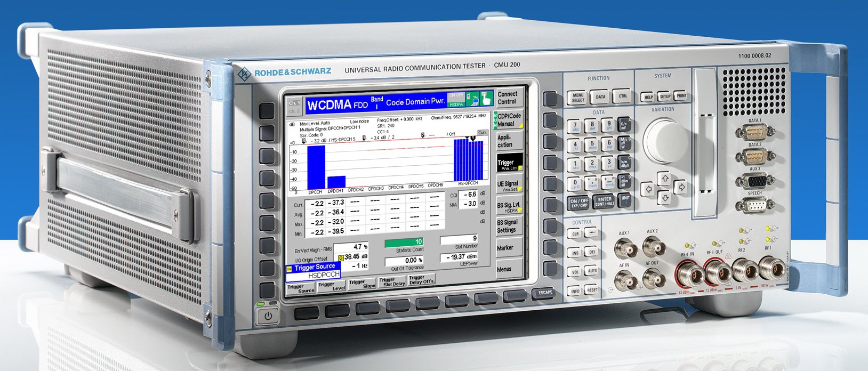Viewport: 868px width, 371px height.
Task: Hit the DATA function key
Action: [600, 96]
